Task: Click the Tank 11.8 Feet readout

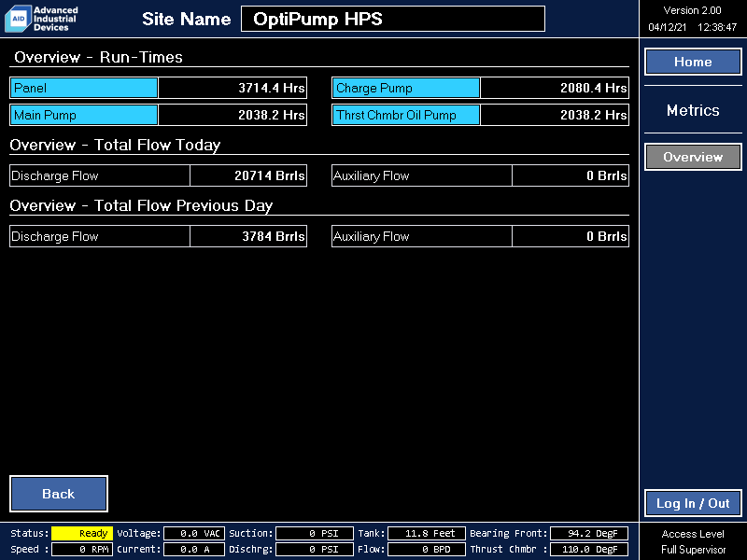Action: tap(427, 533)
